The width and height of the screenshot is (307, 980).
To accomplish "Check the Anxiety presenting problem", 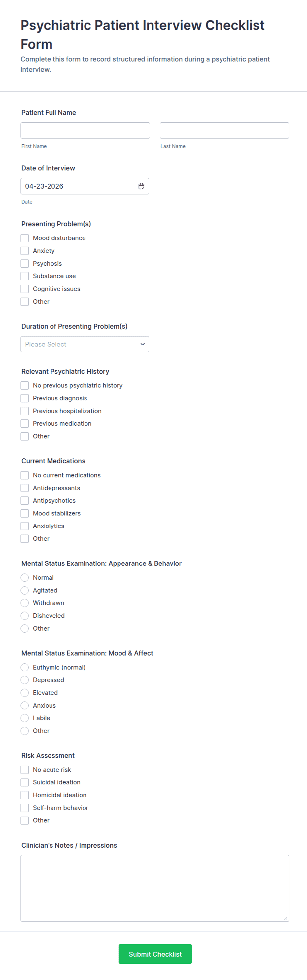I will coord(24,251).
